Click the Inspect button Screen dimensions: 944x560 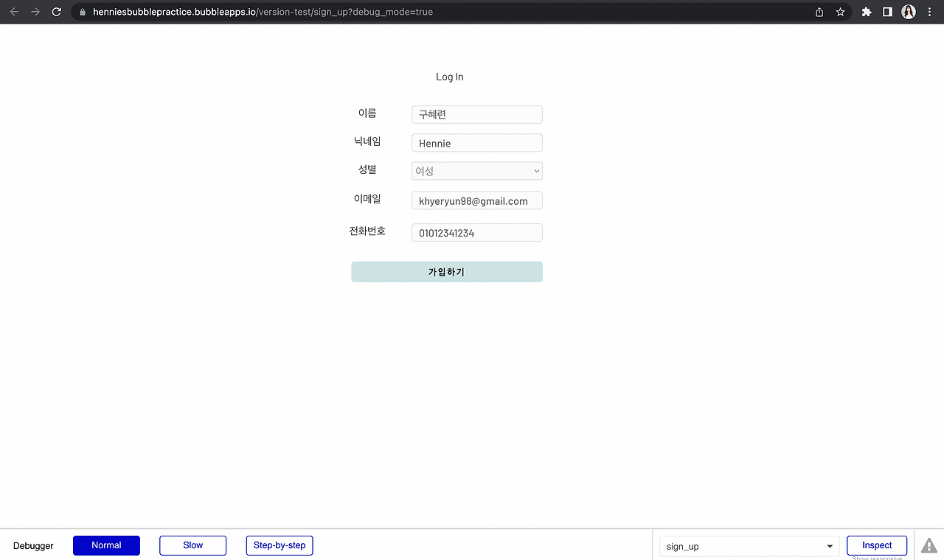pos(876,545)
